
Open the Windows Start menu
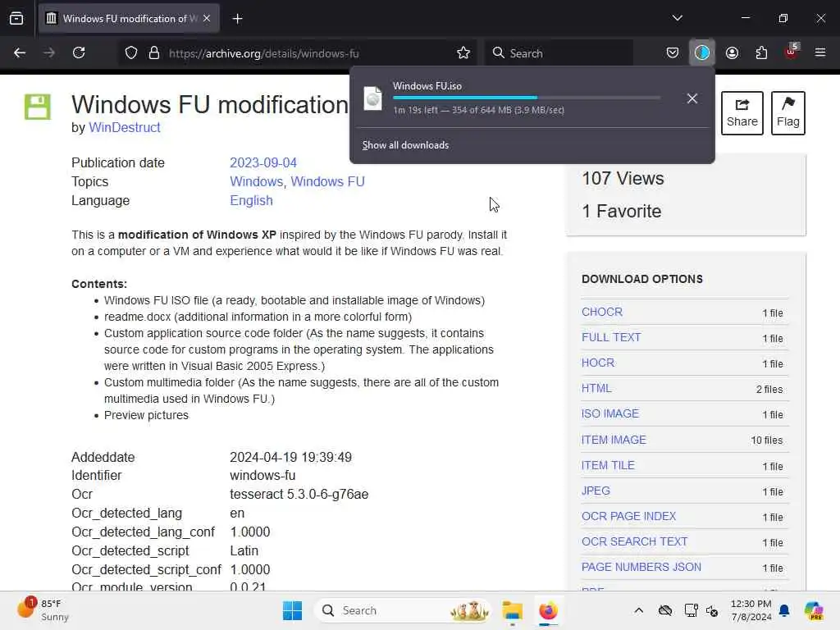[293, 610]
